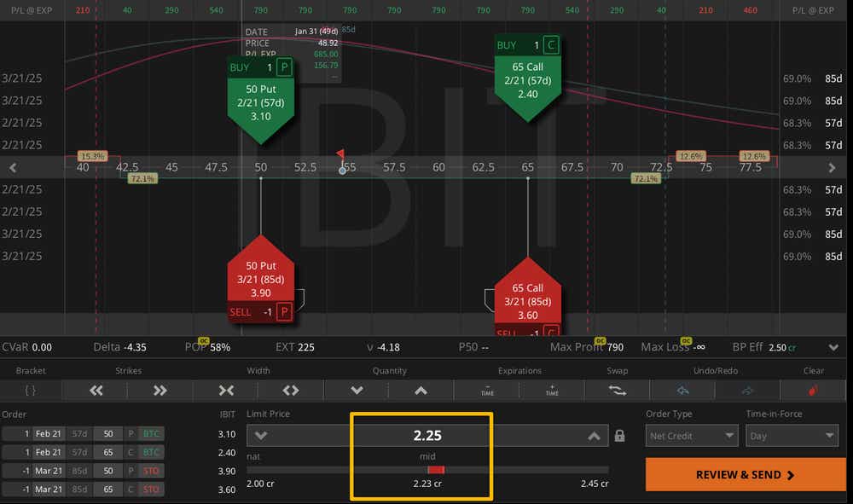Set price to natural 2.00 cr
The height and width of the screenshot is (504, 853).
tap(260, 484)
